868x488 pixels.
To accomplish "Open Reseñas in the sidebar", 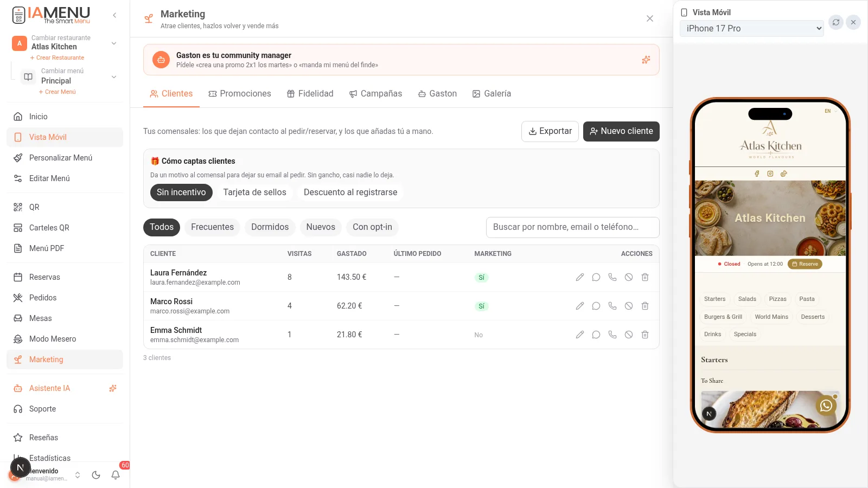I will pos(65,438).
